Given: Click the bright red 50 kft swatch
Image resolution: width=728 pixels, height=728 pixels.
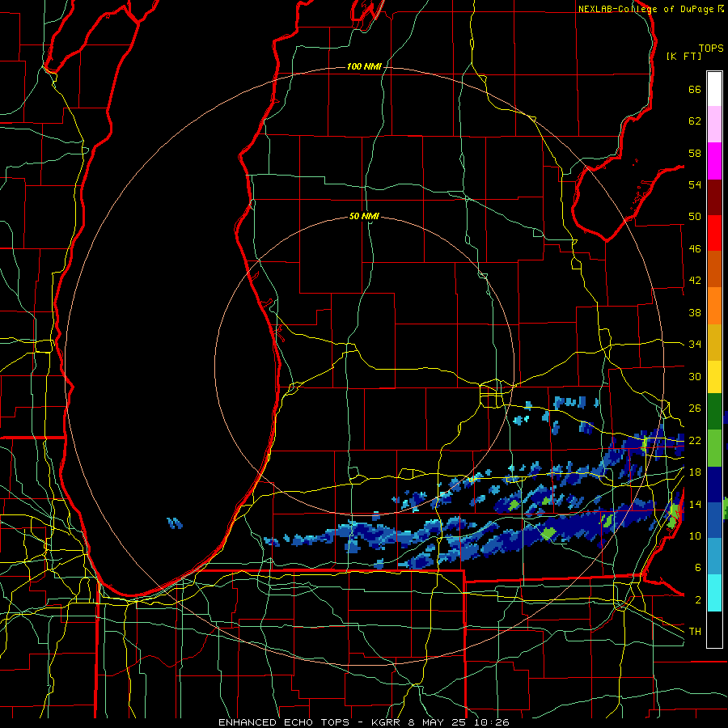Looking at the screenshot, I should click(714, 233).
